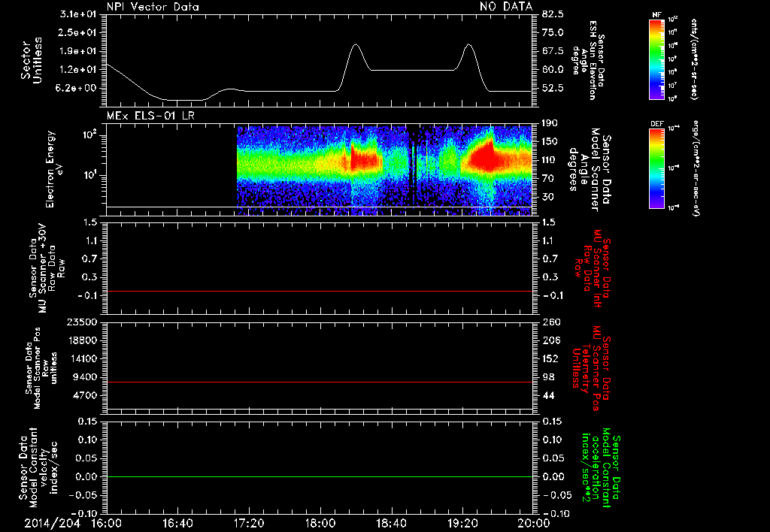Click the 19:20 time axis label
Viewport: 770px width, 532px height.
(462, 523)
